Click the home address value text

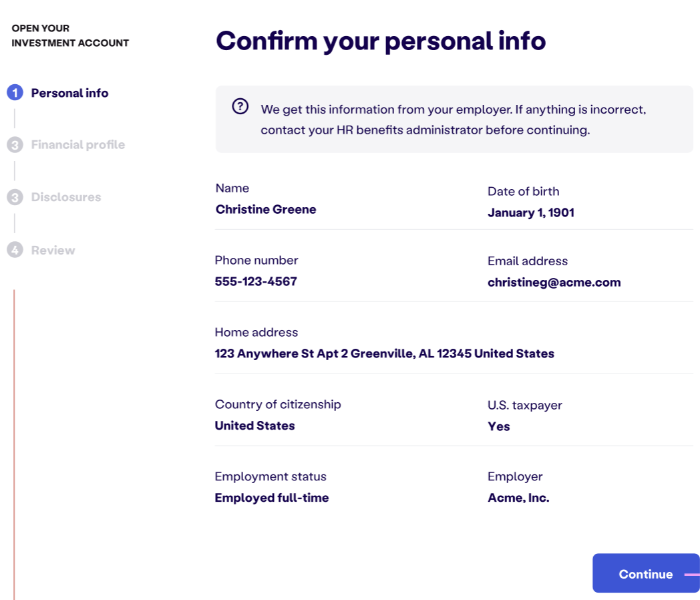[384, 353]
